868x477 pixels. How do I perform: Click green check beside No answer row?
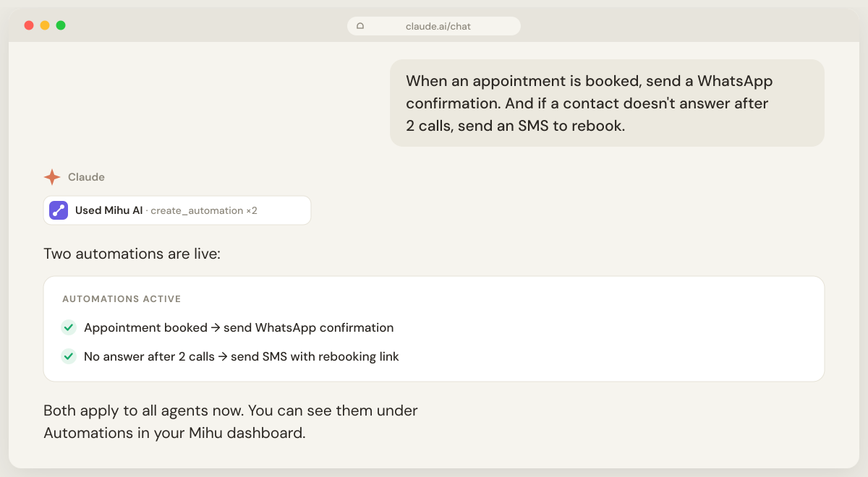(x=69, y=356)
